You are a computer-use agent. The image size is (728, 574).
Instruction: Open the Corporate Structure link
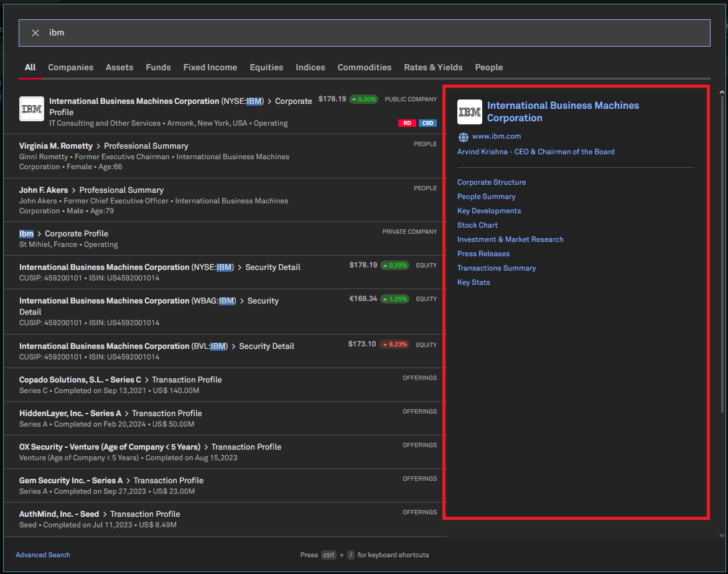pos(492,182)
